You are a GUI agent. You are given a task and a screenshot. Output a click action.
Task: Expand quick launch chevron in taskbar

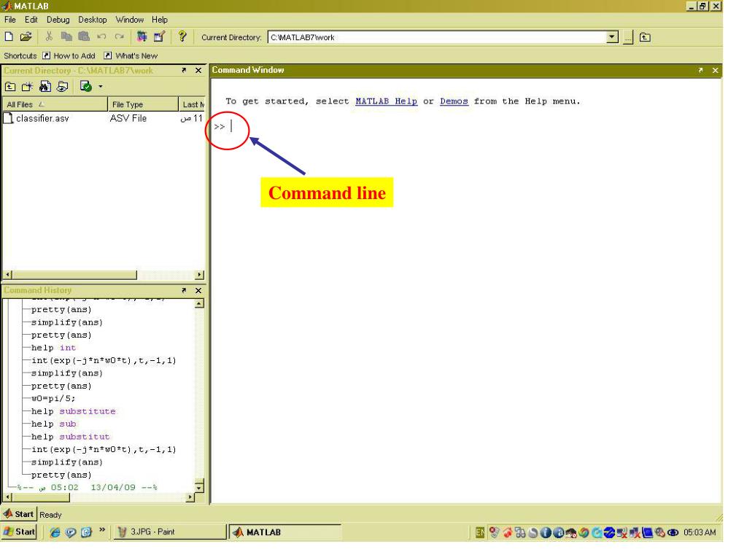tap(102, 530)
